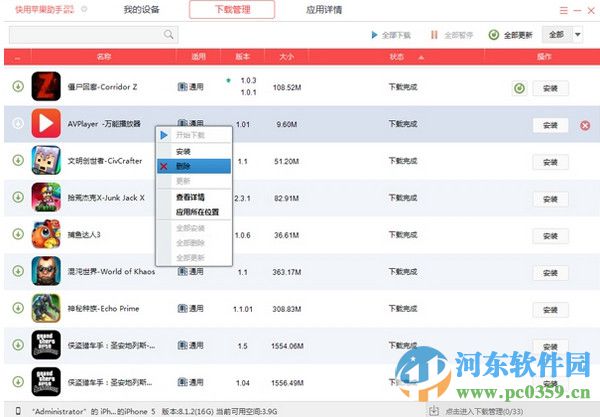Image resolution: width=600 pixels, height=417 pixels.
Task: Click download status icon for CivCrafter
Action: click(18, 160)
